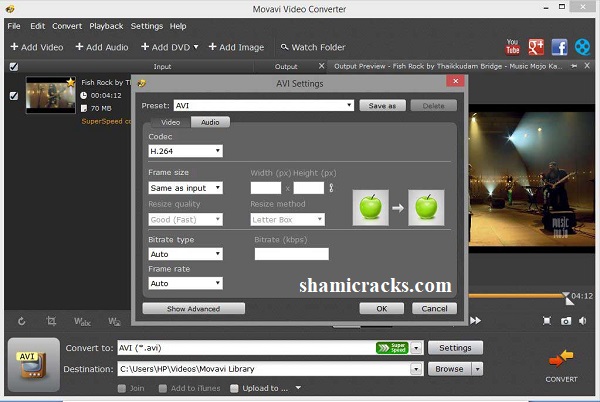
Task: Open the image watermark tool
Action: tap(114, 322)
